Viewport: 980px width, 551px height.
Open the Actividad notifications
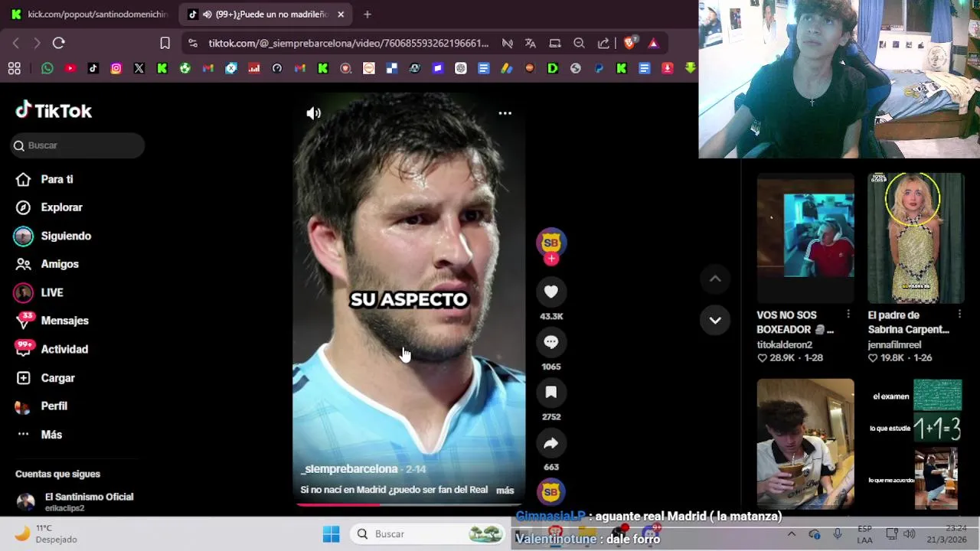tap(51, 349)
